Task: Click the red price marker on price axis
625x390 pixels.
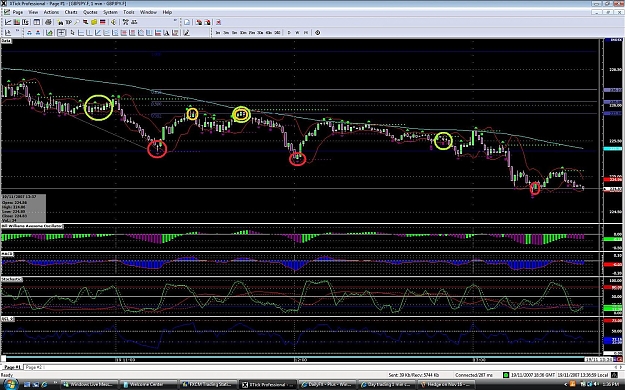Action: point(612,179)
